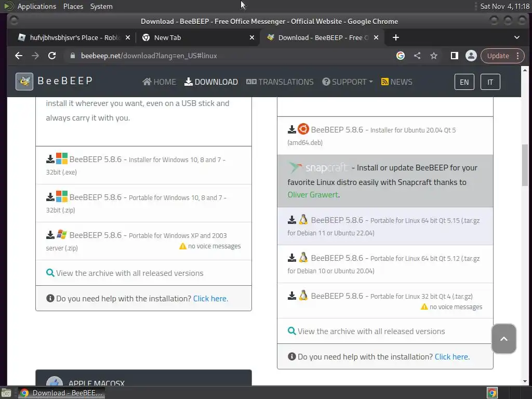Download BeeBEEP Linux 64 bit Qt 5.15 tar.gz
The height and width of the screenshot is (399, 532).
point(385,227)
